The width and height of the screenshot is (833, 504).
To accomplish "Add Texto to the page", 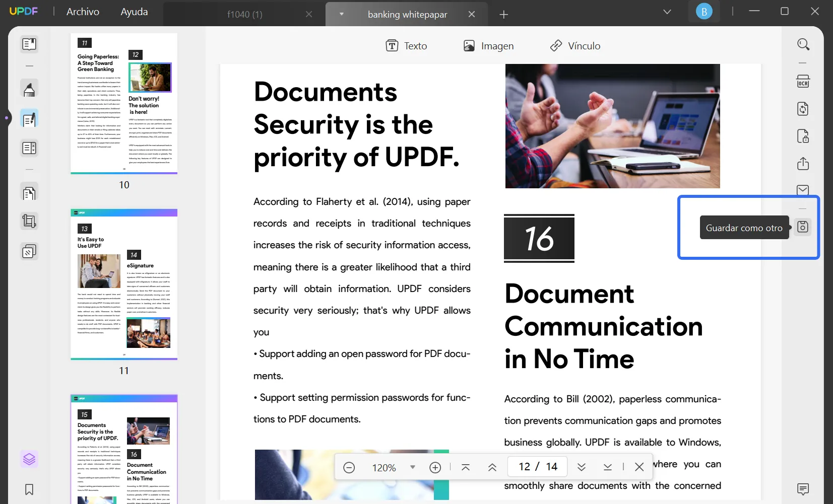I will coord(406,46).
